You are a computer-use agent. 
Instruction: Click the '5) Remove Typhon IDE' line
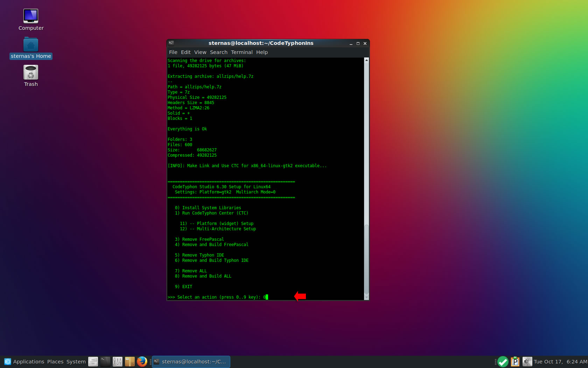click(199, 255)
